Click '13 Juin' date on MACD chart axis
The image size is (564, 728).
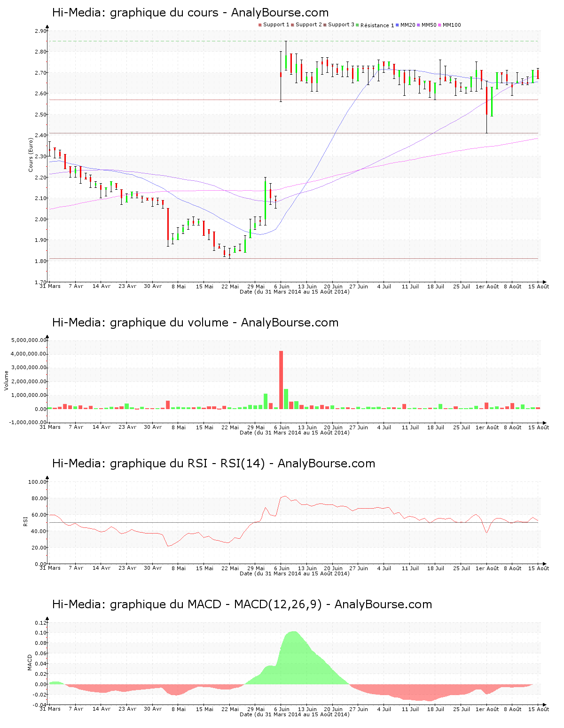coord(307,709)
